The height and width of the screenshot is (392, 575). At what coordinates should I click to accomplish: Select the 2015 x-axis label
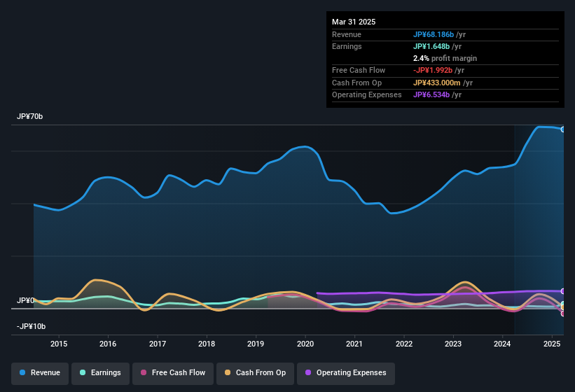(x=59, y=344)
